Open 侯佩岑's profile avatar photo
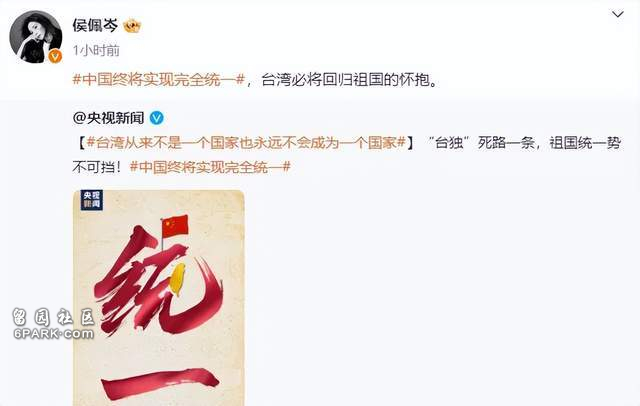Screen dimensions: 640x406 click(36, 37)
